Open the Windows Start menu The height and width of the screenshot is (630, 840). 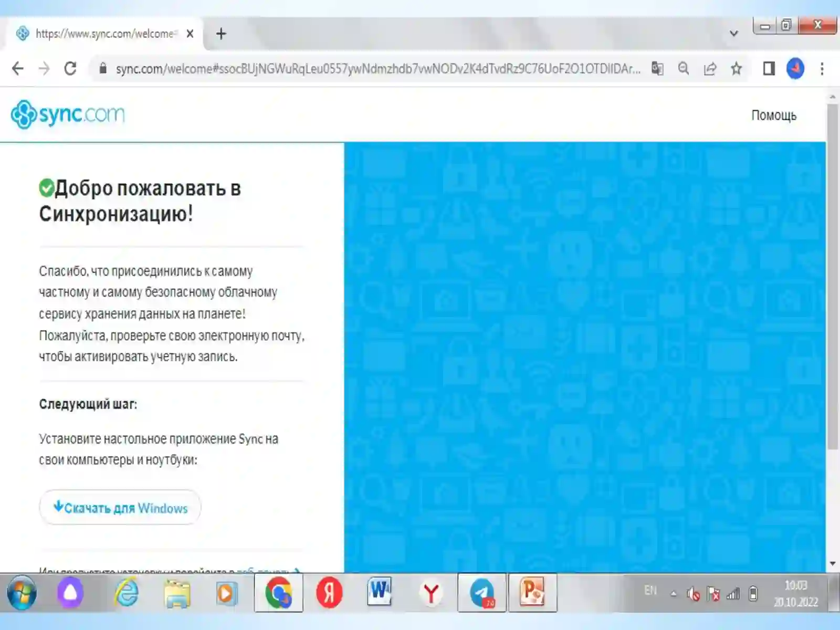click(x=22, y=593)
